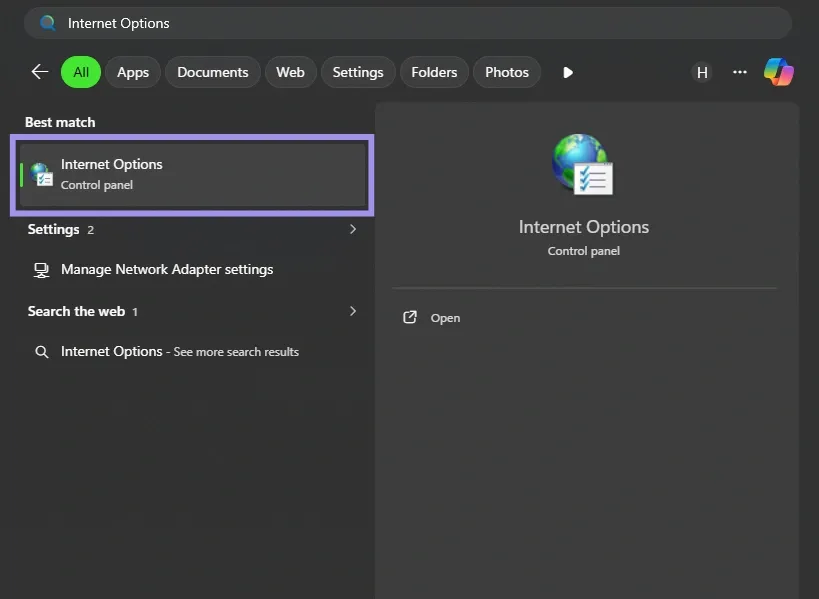Viewport: 819px width, 599px height.
Task: Select the Manage Network Adapter settings icon
Action: pyautogui.click(x=41, y=269)
